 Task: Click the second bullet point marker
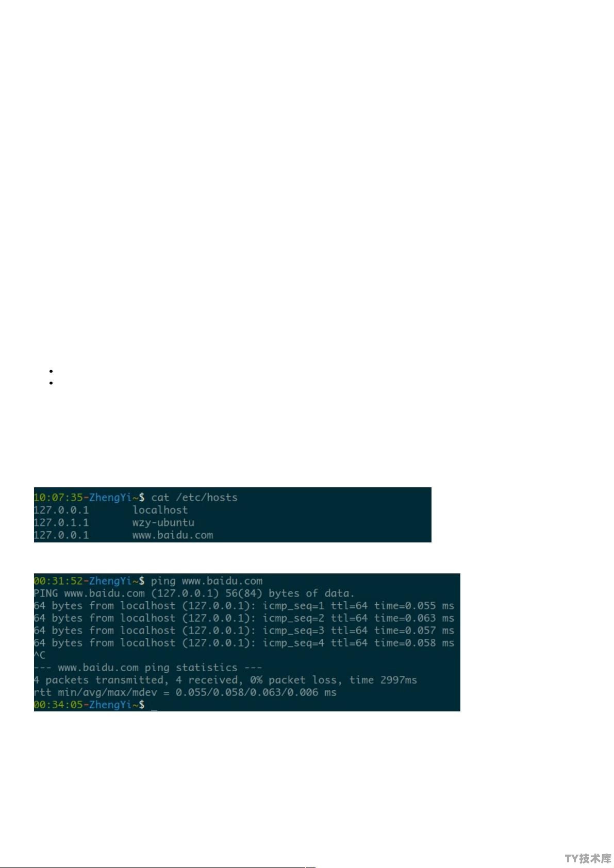tap(52, 383)
